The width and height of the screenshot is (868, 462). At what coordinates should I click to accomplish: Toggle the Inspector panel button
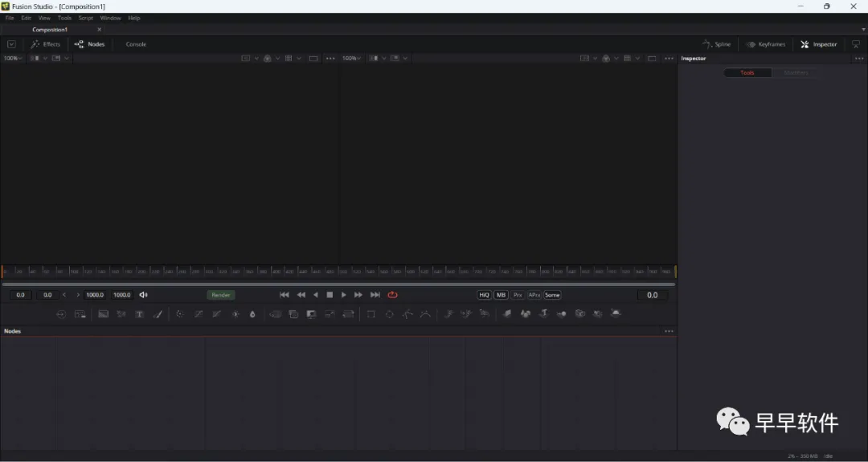[x=819, y=44]
